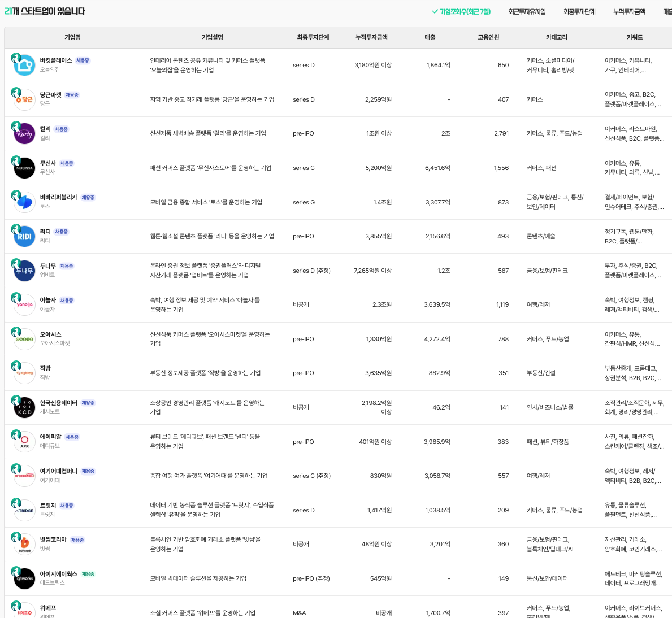
Task: Open the 에이피알 company name link
Action: (x=50, y=437)
